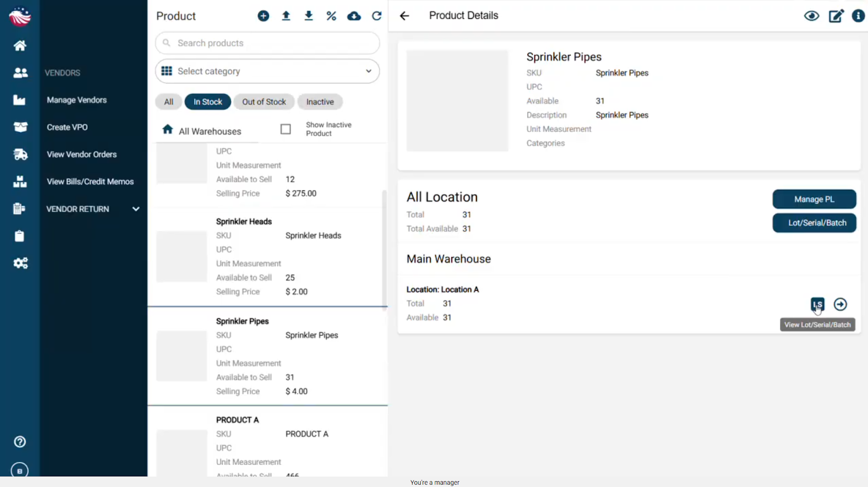
Task: Go back using the Product Details arrow
Action: 405,16
